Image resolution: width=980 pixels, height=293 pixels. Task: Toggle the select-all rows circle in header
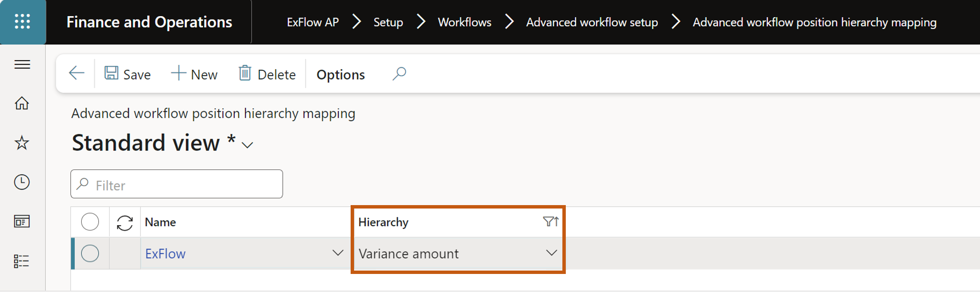(x=90, y=222)
